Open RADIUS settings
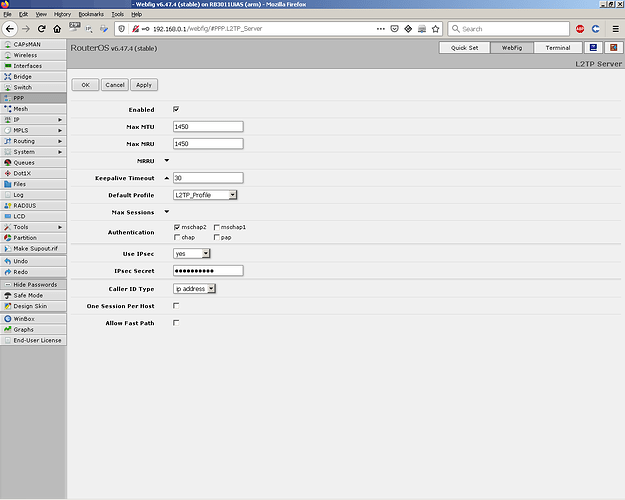The image size is (625, 500). [x=33, y=206]
